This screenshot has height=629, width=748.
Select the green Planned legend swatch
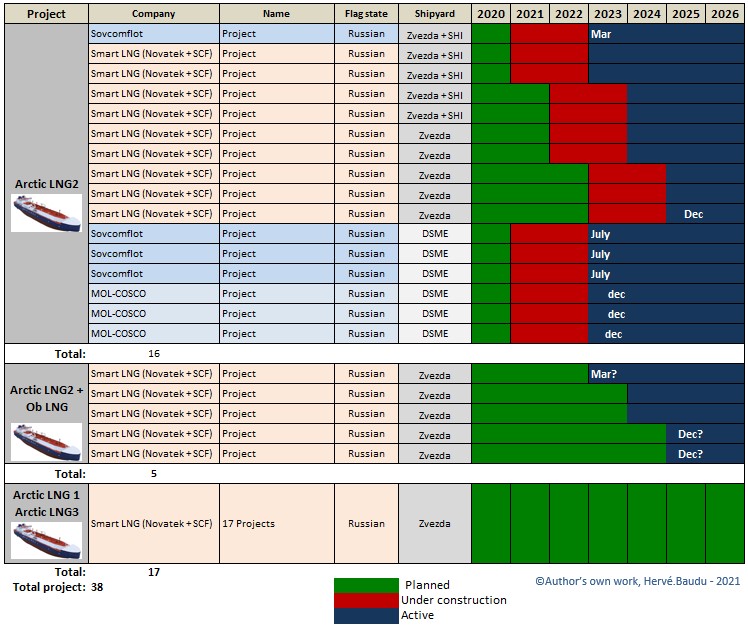366,585
